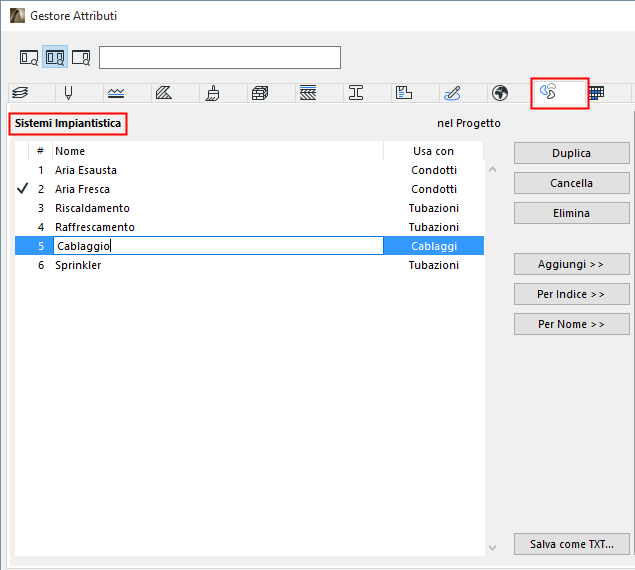The width and height of the screenshot is (635, 570).
Task: Sort by the Usa con column header
Action: (433, 151)
